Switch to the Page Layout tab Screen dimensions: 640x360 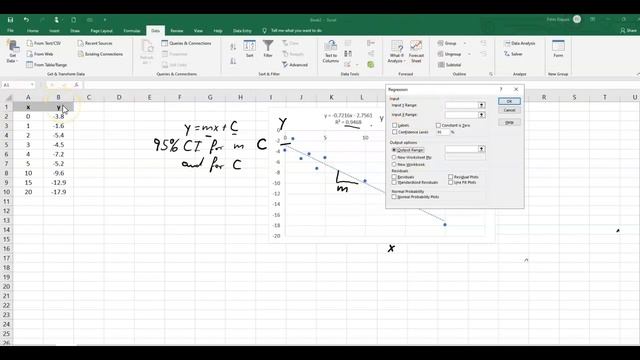(101, 31)
